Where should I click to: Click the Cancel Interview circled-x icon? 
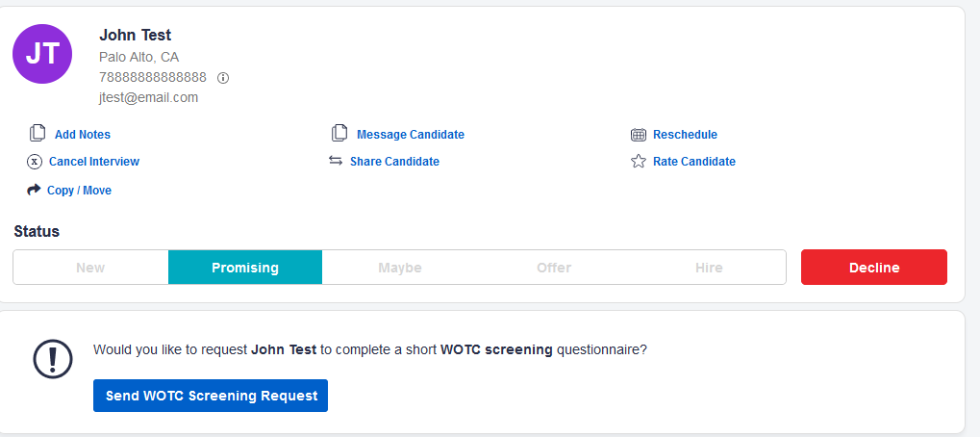pos(35,162)
